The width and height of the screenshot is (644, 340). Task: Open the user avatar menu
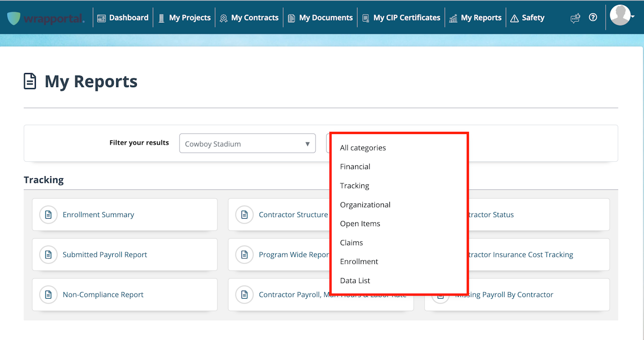click(620, 15)
